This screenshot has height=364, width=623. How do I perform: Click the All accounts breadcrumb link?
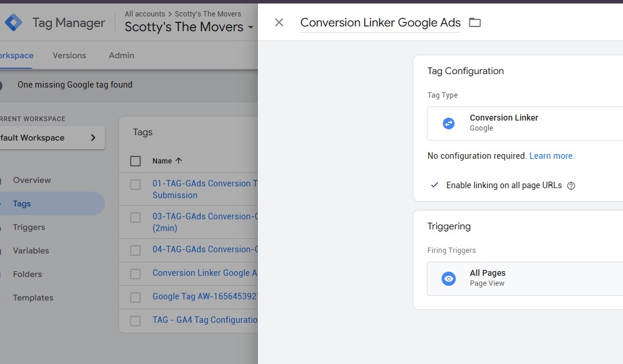point(145,14)
